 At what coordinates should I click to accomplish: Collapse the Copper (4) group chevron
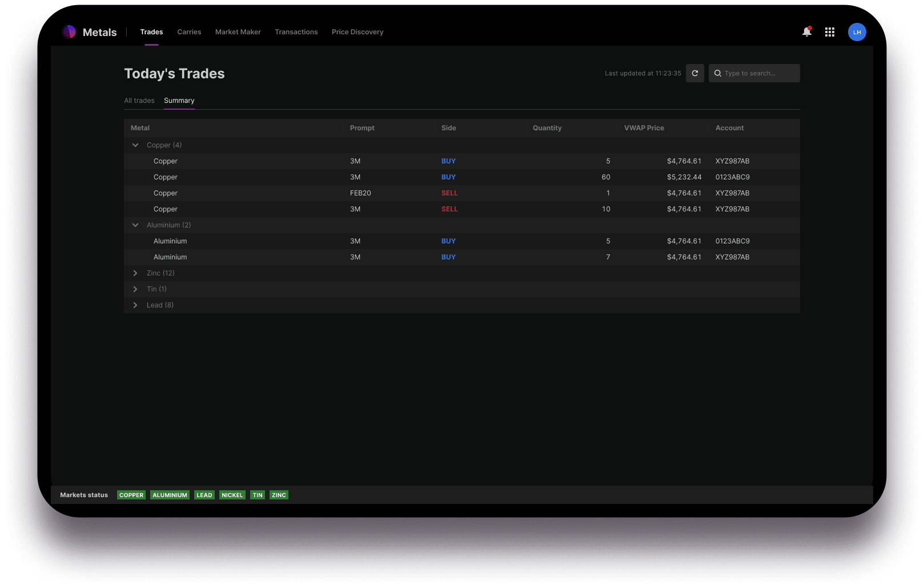point(135,145)
